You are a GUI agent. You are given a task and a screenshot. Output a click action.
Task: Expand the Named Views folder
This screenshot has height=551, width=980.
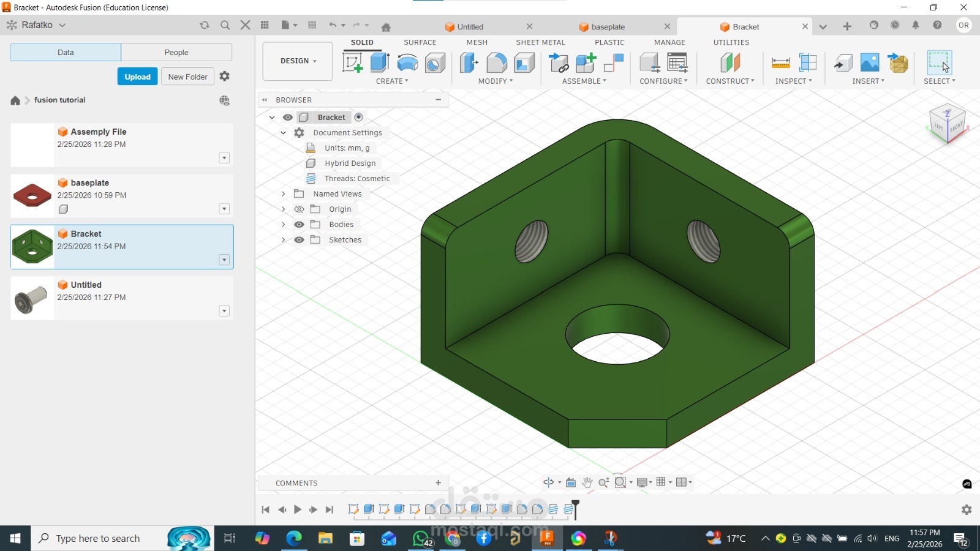click(x=284, y=194)
